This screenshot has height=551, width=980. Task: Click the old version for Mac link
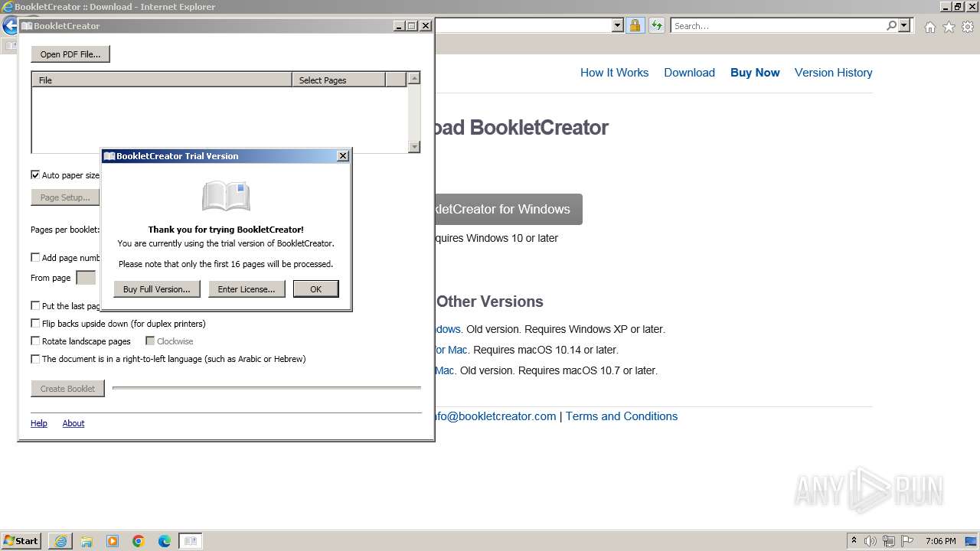click(445, 370)
